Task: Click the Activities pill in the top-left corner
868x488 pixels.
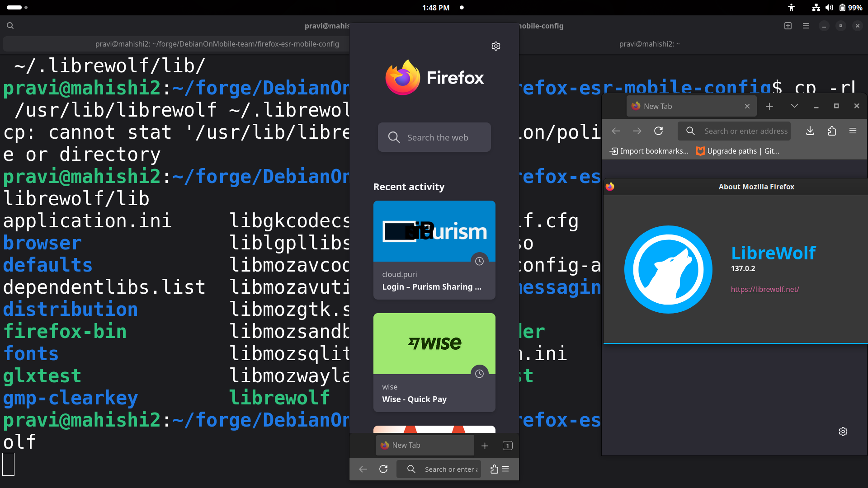Action: (x=17, y=8)
